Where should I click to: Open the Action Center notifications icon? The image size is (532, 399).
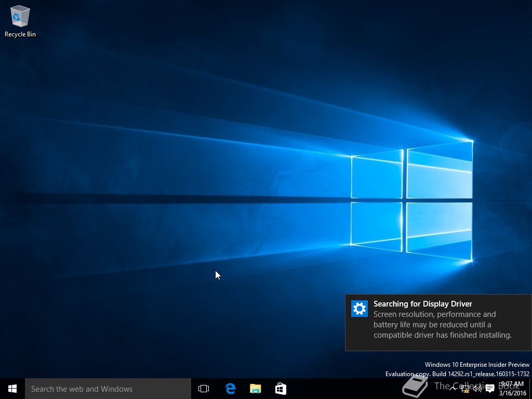(x=490, y=389)
